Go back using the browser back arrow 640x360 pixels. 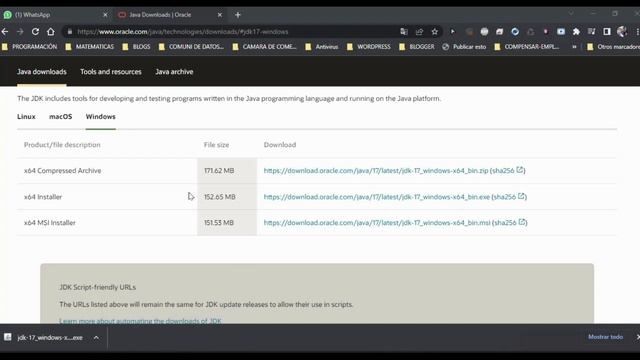(5, 31)
